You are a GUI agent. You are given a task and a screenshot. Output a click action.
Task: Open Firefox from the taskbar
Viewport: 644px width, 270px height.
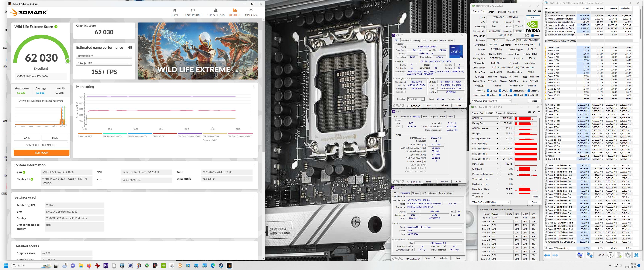[89, 265]
